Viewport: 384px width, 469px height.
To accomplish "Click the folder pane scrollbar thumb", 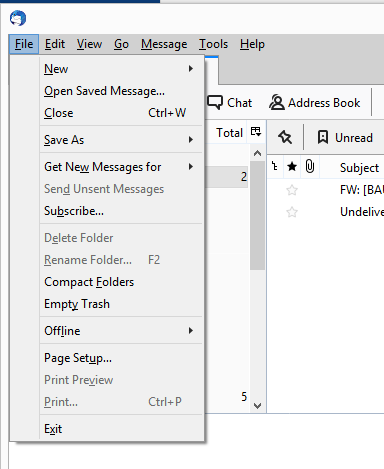I will [x=257, y=215].
